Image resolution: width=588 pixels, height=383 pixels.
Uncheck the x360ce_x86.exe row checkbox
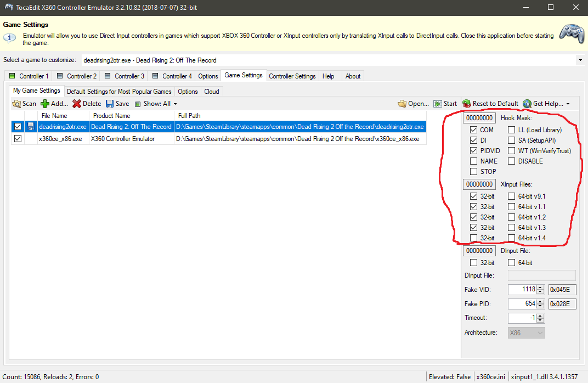(x=18, y=139)
